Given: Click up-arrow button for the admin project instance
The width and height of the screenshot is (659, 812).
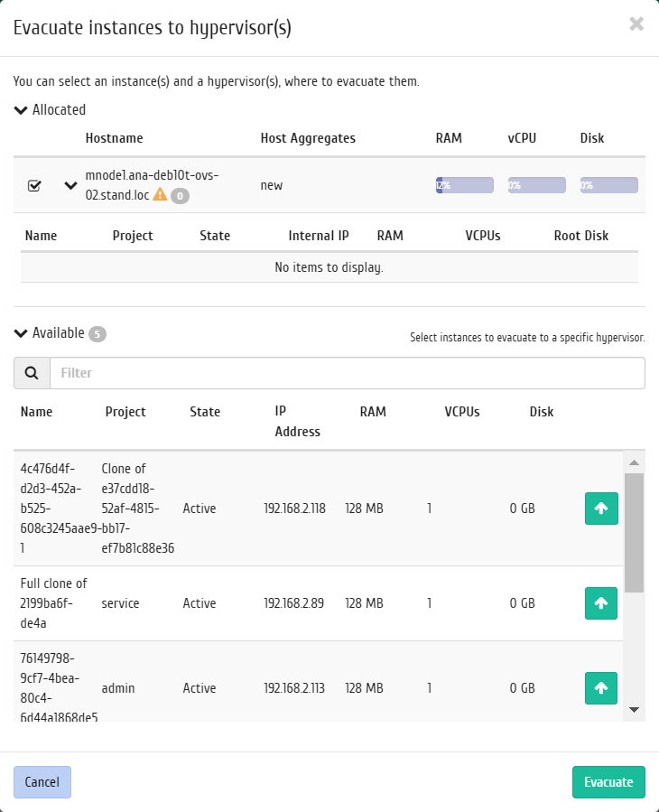Looking at the screenshot, I should (x=601, y=688).
